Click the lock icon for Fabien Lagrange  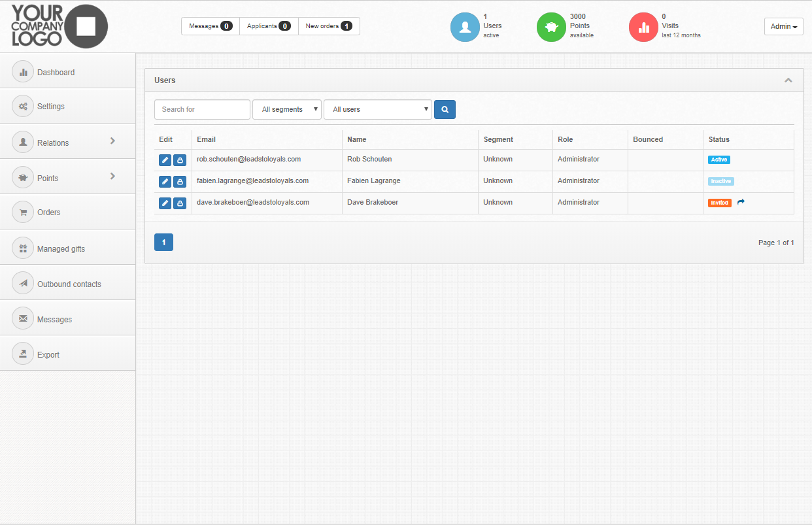(x=180, y=182)
